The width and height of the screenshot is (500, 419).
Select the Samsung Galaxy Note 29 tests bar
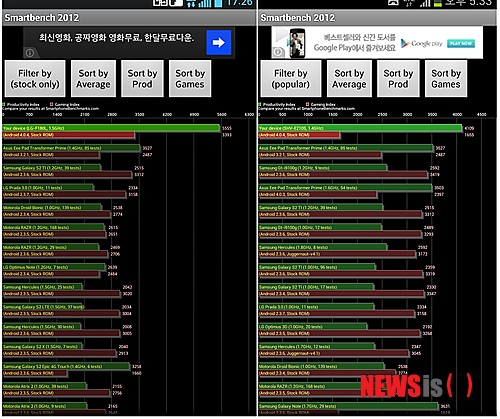[348, 406]
